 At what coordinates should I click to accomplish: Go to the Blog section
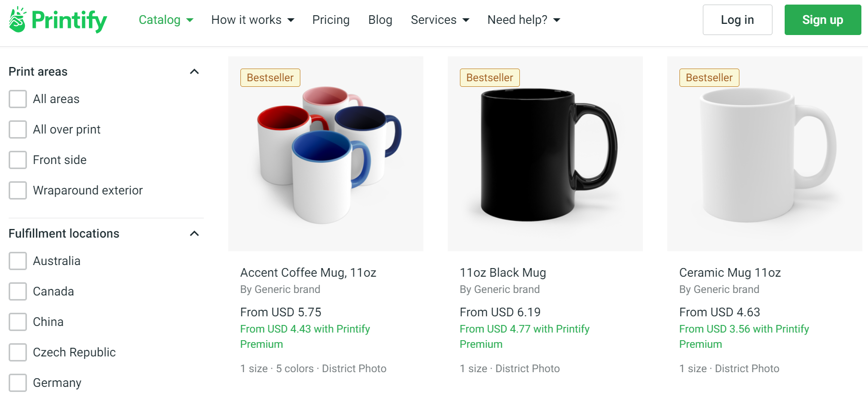pos(380,20)
